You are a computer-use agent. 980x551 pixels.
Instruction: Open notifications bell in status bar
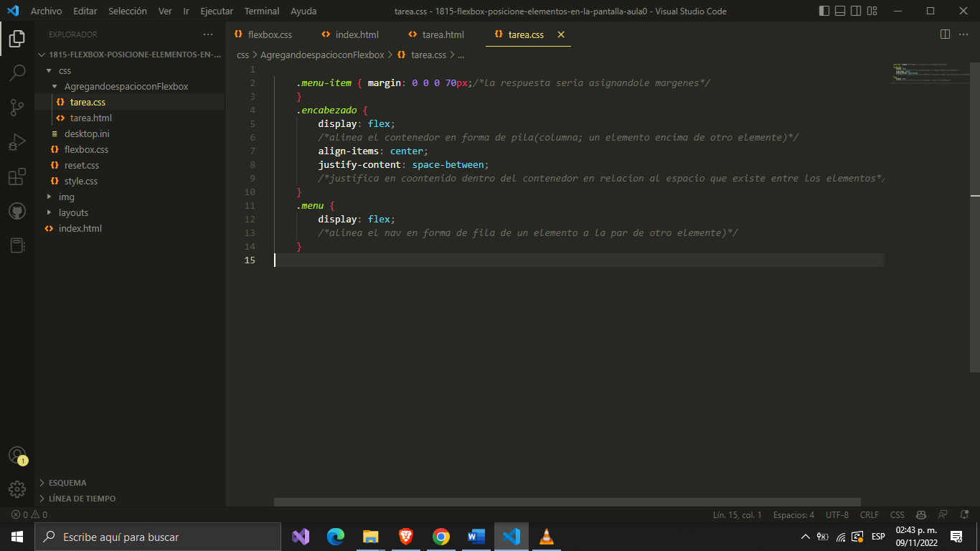[x=963, y=514]
